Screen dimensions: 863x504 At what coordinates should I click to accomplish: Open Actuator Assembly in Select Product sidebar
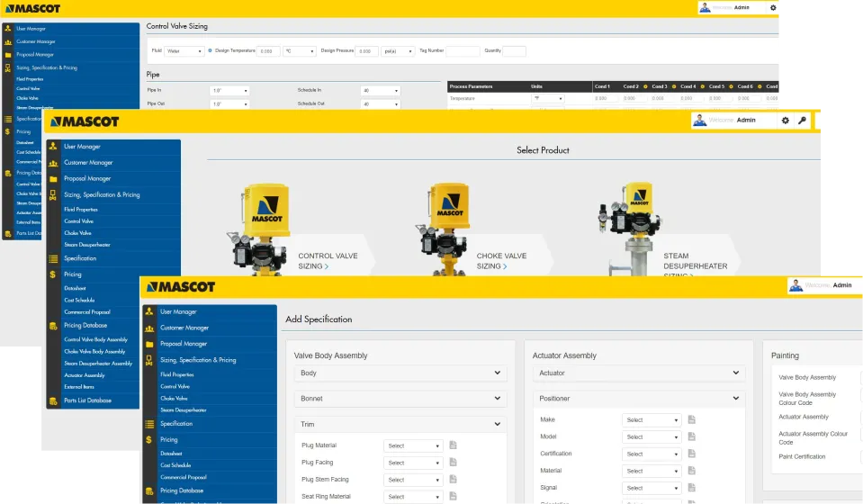[85, 374]
